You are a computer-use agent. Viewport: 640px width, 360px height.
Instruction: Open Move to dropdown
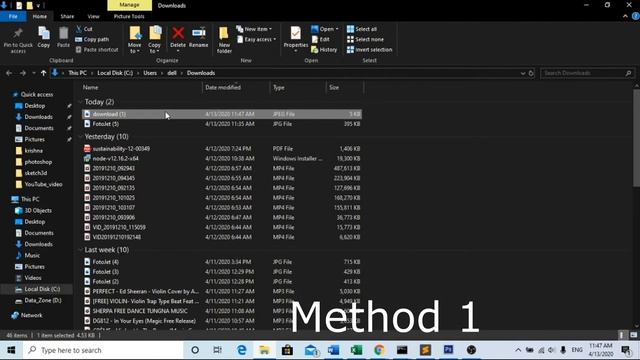[x=134, y=48]
